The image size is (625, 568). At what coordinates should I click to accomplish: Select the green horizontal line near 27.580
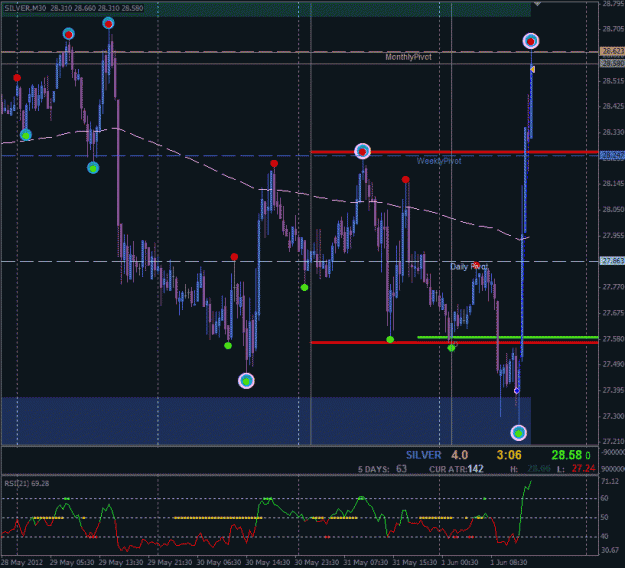click(x=508, y=337)
